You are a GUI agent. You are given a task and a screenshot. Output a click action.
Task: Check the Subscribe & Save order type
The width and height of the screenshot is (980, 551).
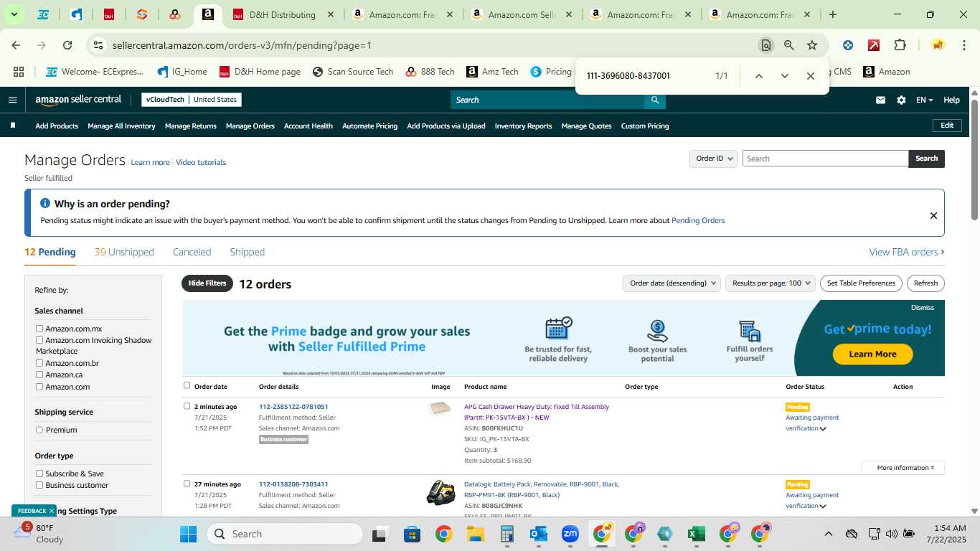click(x=40, y=474)
